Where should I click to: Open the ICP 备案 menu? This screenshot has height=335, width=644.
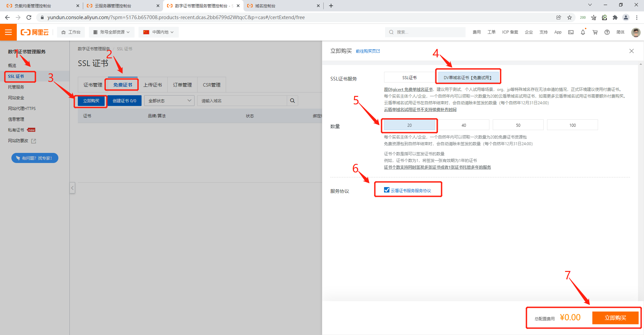pos(510,32)
